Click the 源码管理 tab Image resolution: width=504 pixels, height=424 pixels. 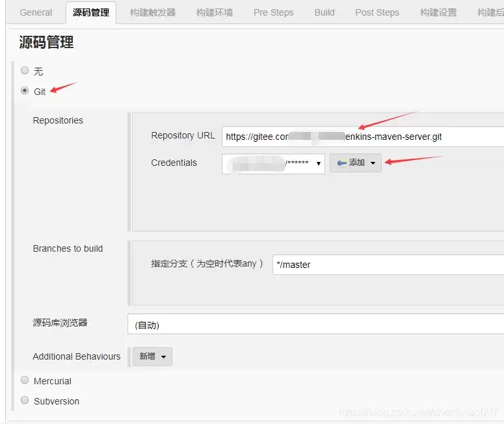(91, 12)
